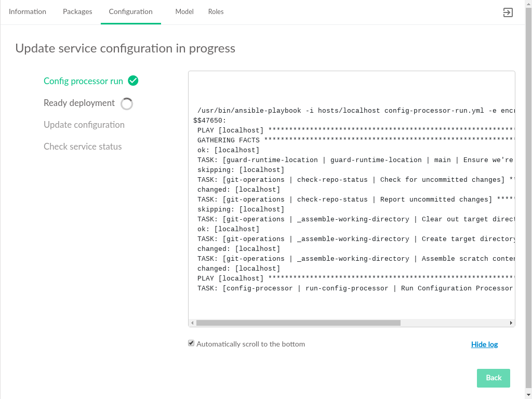Click the Hide log link
The image size is (532, 399).
click(484, 344)
